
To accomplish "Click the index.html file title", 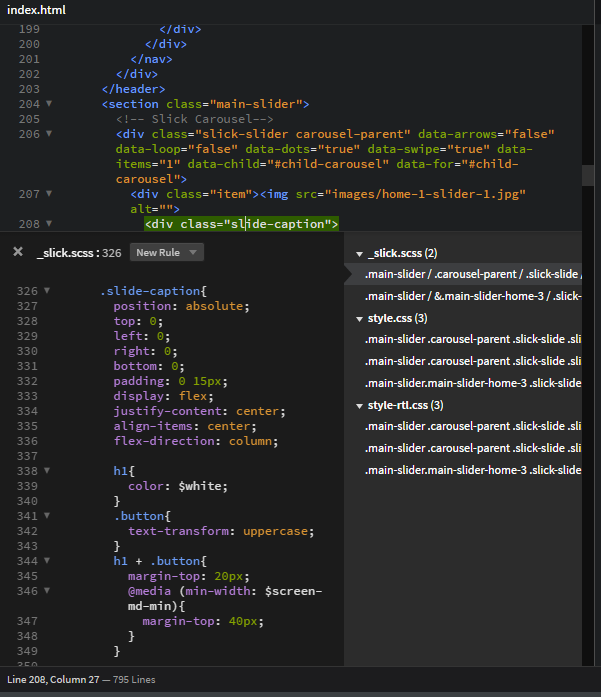I will tap(38, 9).
